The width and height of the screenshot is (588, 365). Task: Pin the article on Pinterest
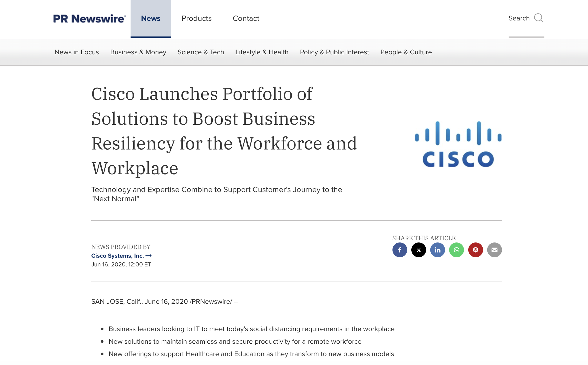click(476, 250)
